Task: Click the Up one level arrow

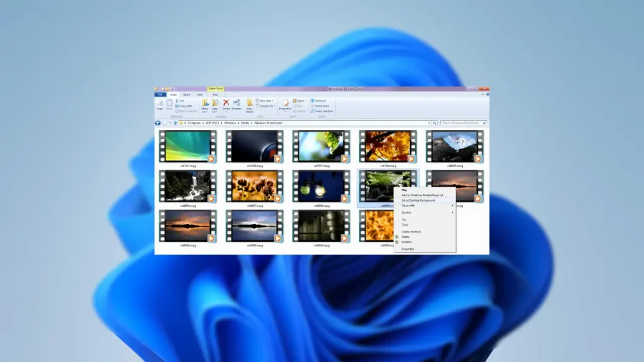Action: (x=175, y=123)
